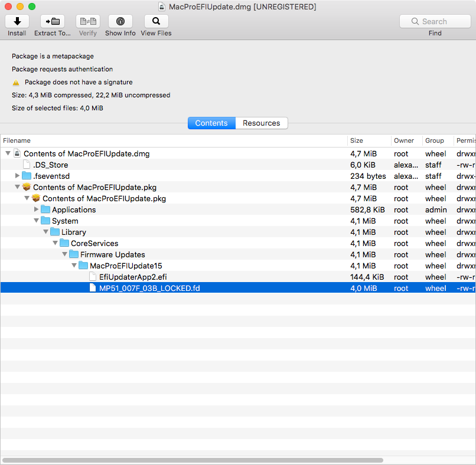Click the first MacProEFIUpdate.pkg package icon

click(27, 187)
